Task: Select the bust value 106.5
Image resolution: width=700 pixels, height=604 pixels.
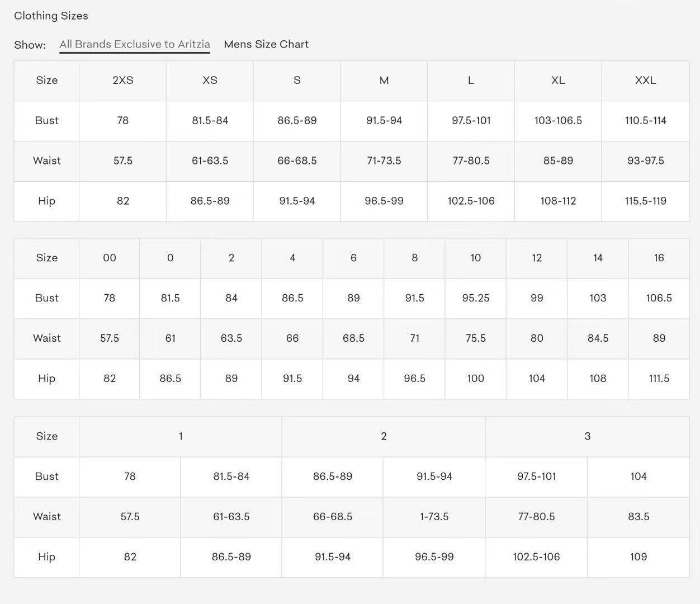Action: pyautogui.click(x=659, y=298)
